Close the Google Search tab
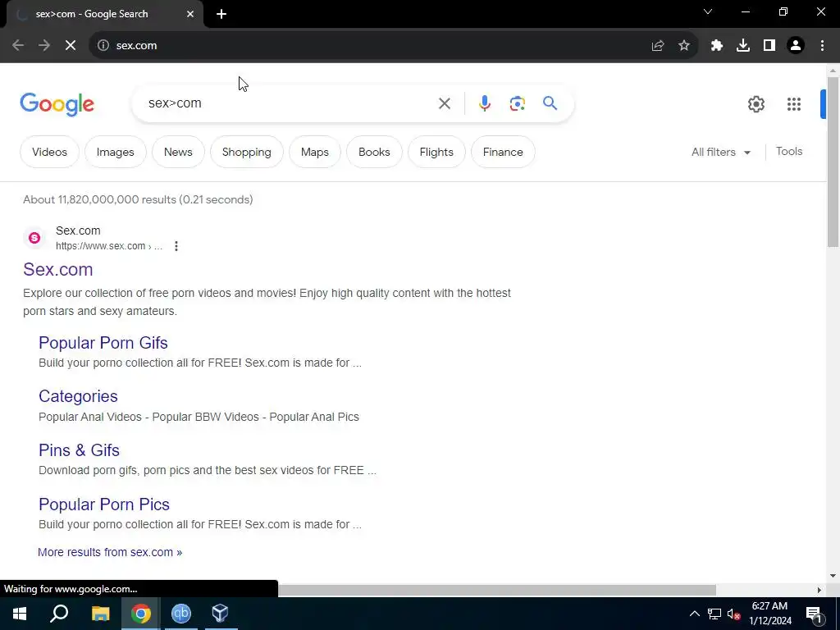 tap(190, 15)
